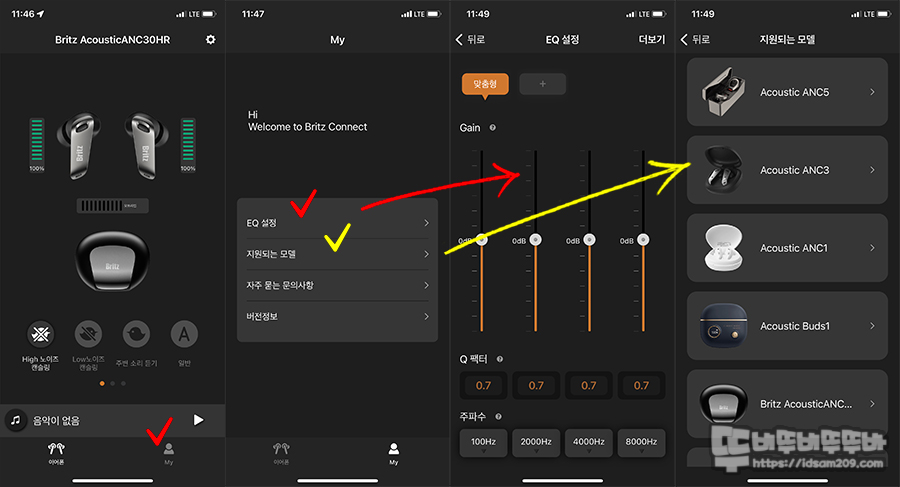Screen dimensions: 900x487
Task: Tap the charging case image
Action: click(112, 261)
